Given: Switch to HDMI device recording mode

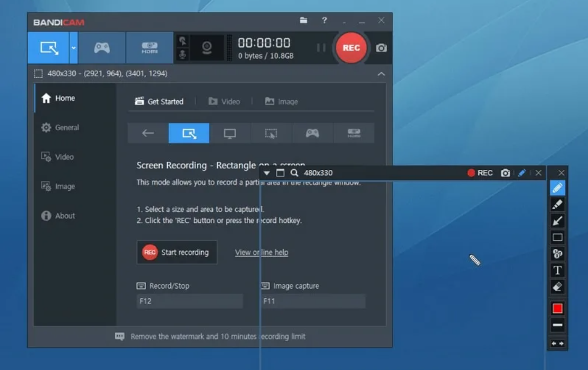Looking at the screenshot, I should click(x=150, y=48).
